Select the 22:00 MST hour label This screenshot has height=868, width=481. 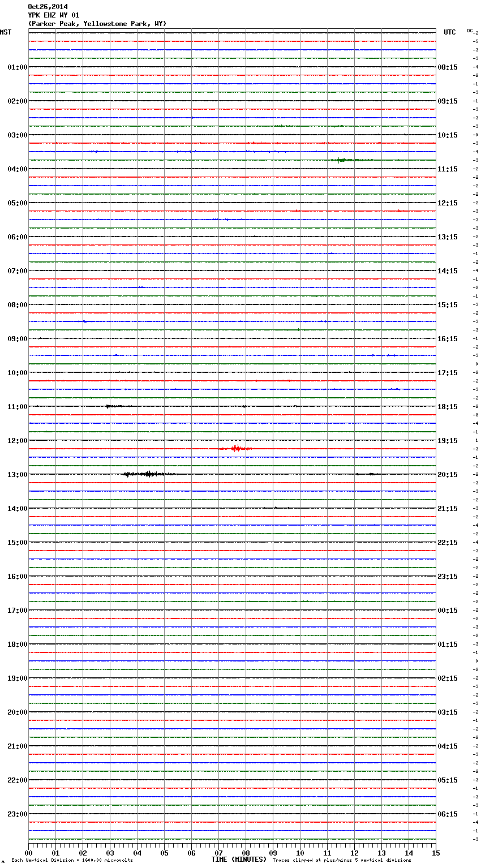(x=18, y=780)
